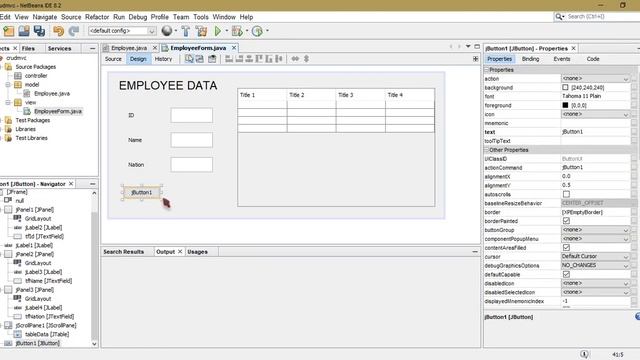The width and height of the screenshot is (640, 360).
Task: Click the background color swatch
Action: pos(565,87)
